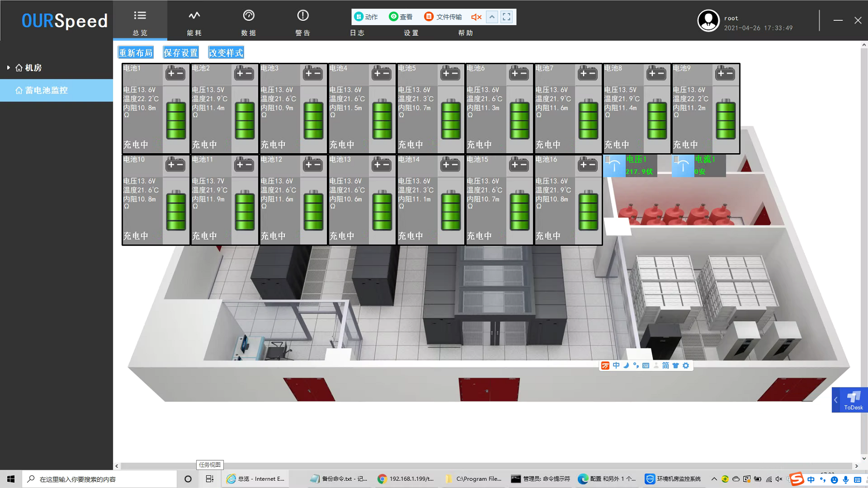Expand the 机房 tree node
Viewport: 868px width, 488px height.
click(x=8, y=68)
